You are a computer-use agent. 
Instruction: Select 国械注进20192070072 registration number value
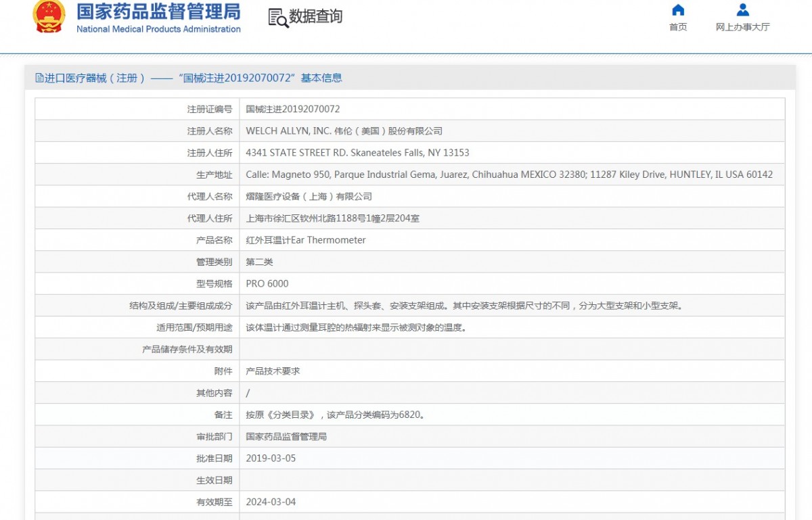click(293, 109)
